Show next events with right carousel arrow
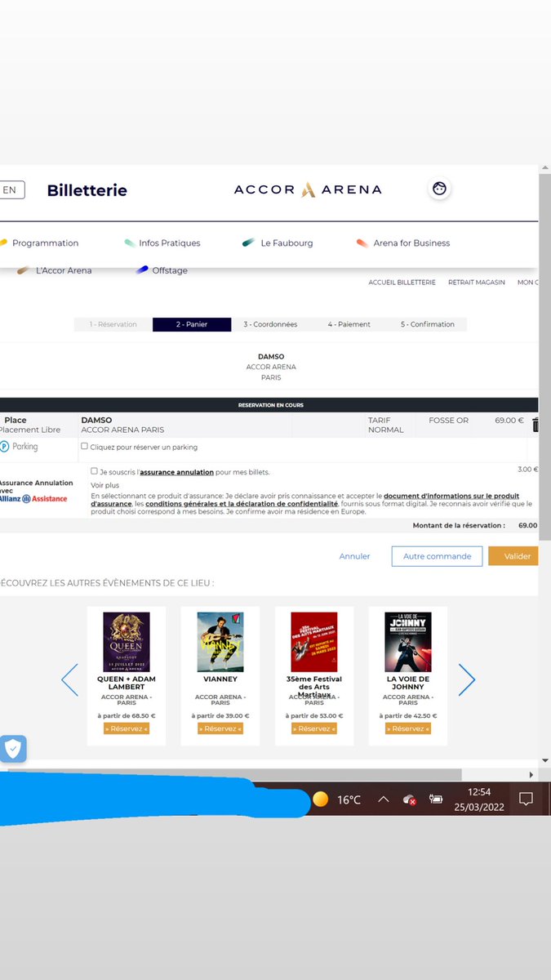 click(x=466, y=679)
